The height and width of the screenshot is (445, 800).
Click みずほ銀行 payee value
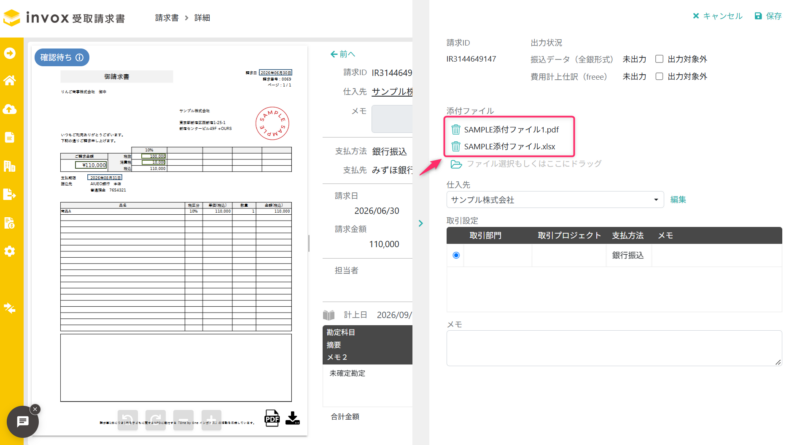[392, 170]
